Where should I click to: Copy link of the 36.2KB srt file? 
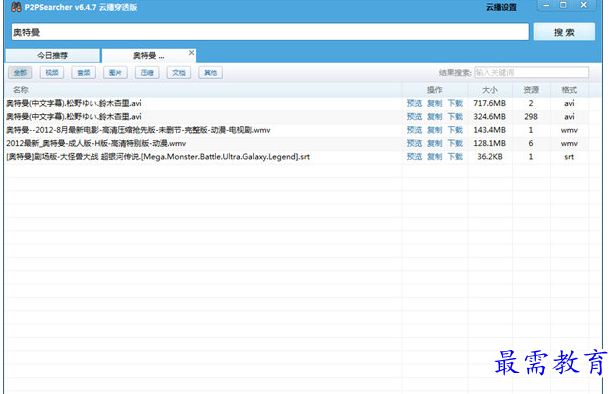[x=434, y=157]
